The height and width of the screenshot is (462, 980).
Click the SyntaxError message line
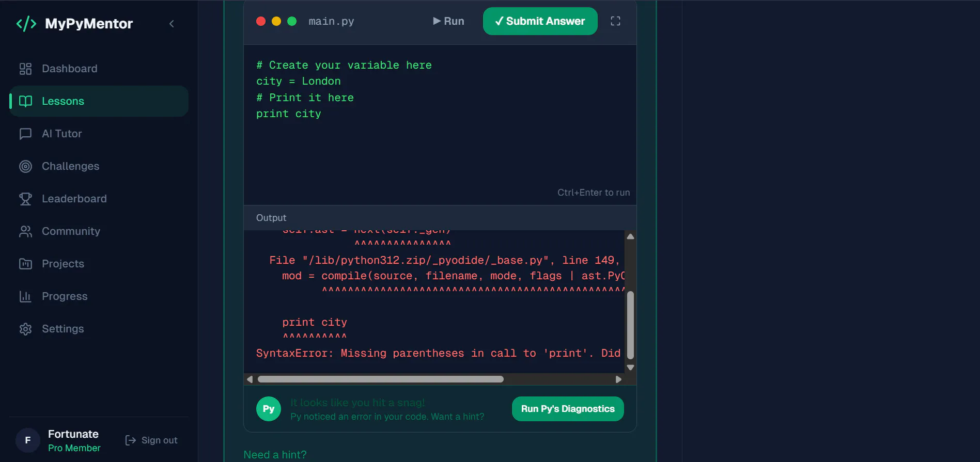(438, 354)
